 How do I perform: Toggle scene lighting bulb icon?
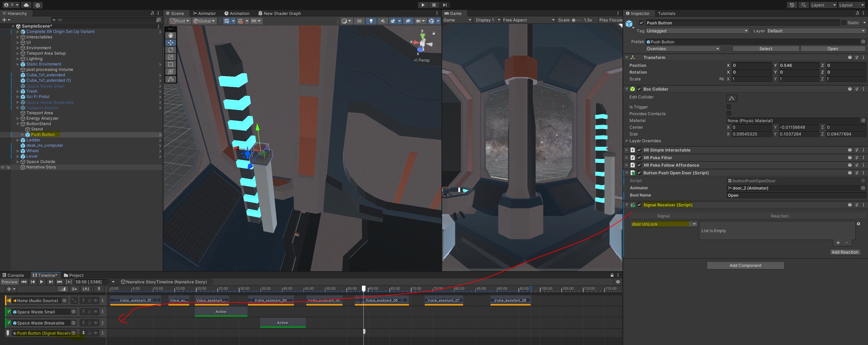click(x=371, y=21)
